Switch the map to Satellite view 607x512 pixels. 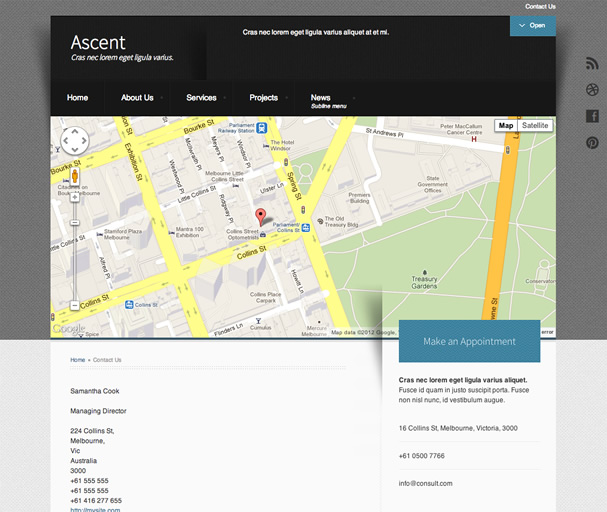tap(535, 125)
